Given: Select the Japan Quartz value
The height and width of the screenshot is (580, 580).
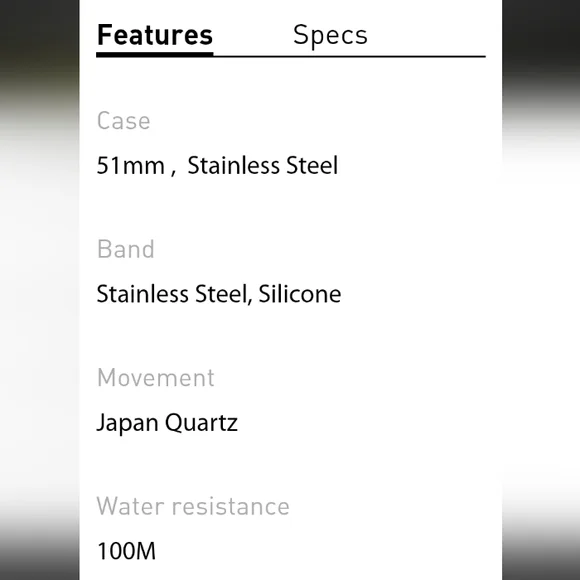Looking at the screenshot, I should click(x=167, y=423).
